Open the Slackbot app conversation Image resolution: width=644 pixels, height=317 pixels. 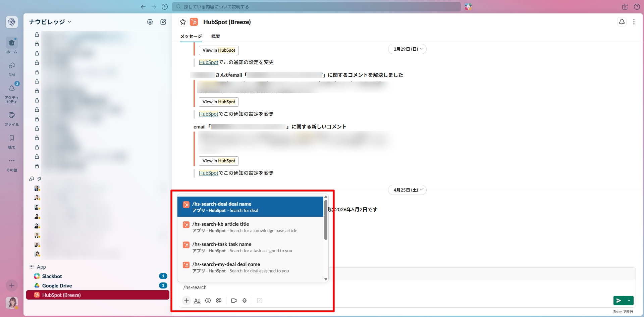click(98, 276)
